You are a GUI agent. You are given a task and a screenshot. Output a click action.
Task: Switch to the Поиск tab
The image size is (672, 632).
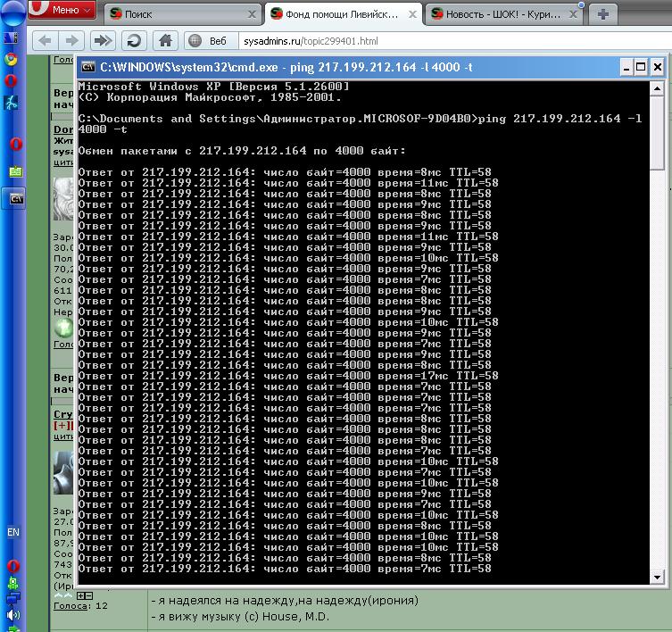click(x=183, y=14)
